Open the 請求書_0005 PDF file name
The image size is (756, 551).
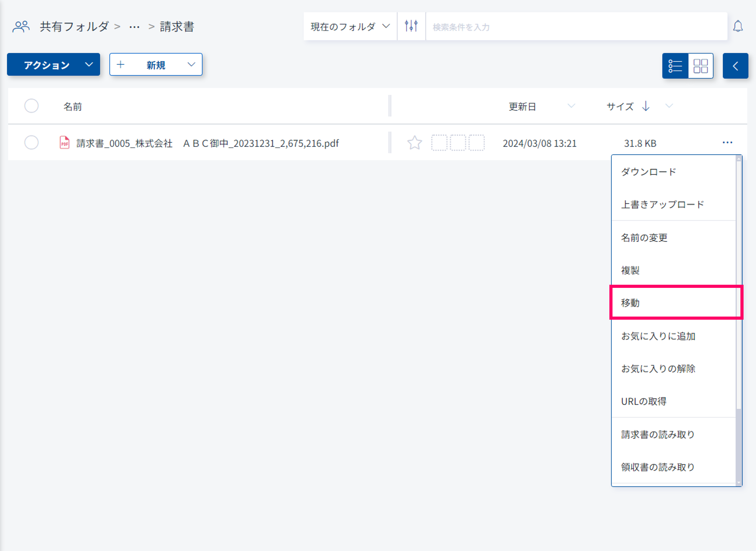[x=207, y=143]
